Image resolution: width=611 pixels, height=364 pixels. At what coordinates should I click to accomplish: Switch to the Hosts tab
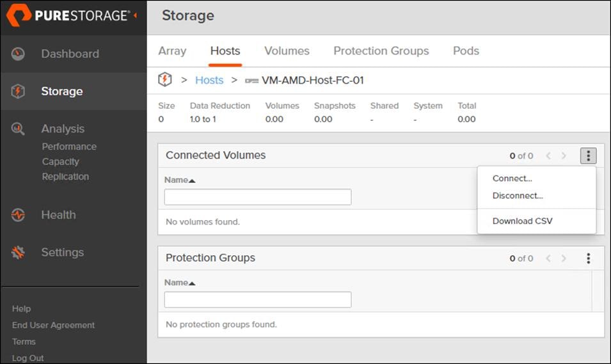[x=225, y=51]
